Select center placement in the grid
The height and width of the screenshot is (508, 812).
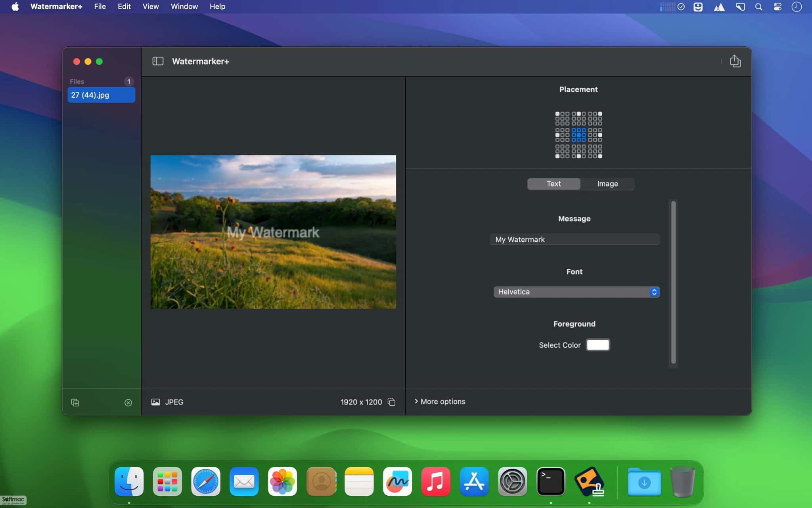[x=578, y=135]
